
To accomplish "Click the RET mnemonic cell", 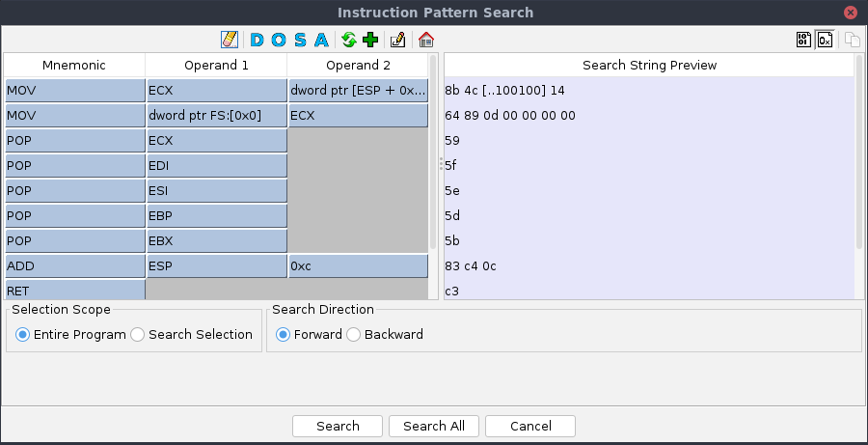I will pos(74,290).
